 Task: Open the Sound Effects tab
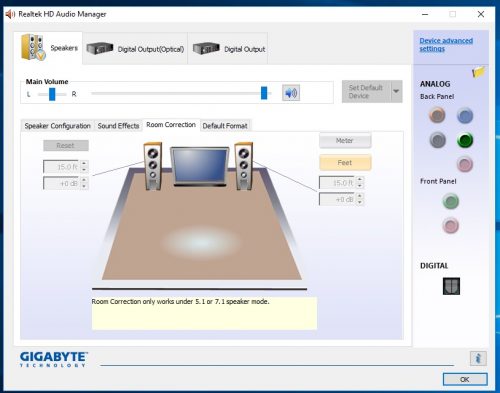tap(118, 126)
